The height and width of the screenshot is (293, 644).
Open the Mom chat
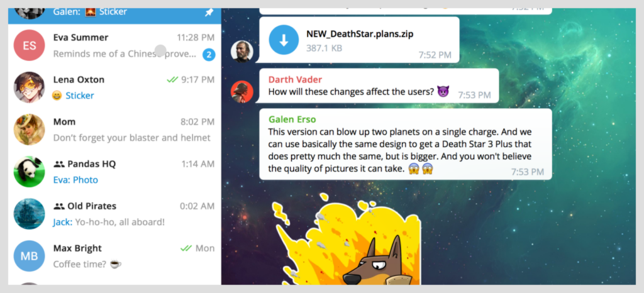tap(114, 130)
